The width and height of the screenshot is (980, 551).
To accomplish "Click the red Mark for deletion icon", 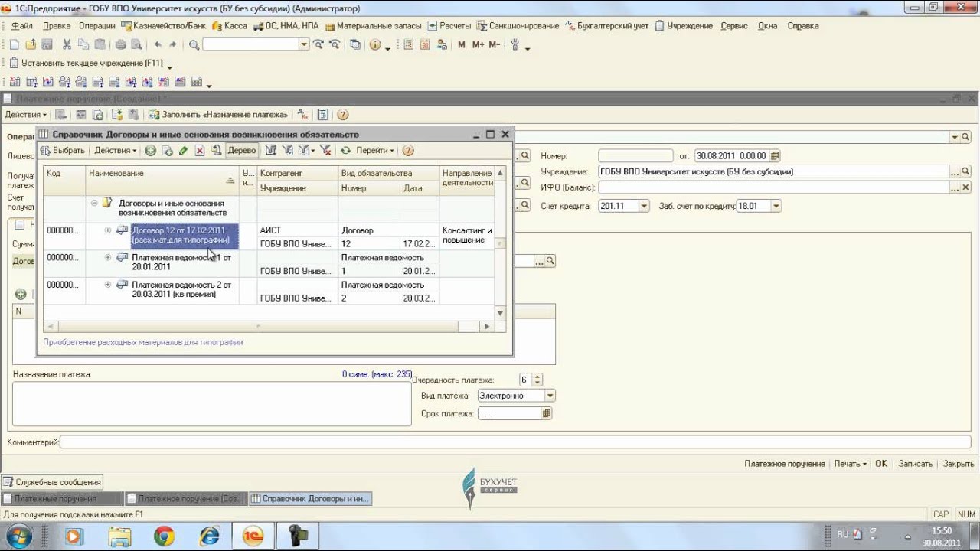I will (199, 151).
